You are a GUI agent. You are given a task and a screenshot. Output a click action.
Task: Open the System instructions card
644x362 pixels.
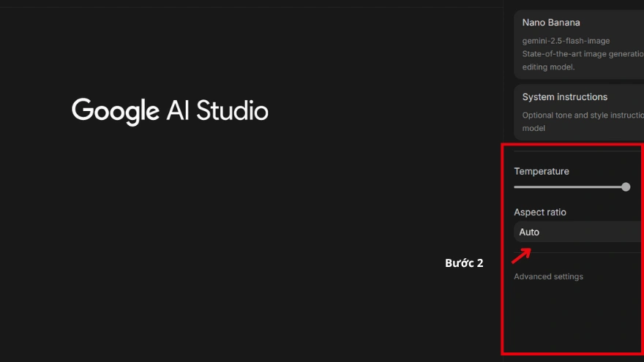578,112
